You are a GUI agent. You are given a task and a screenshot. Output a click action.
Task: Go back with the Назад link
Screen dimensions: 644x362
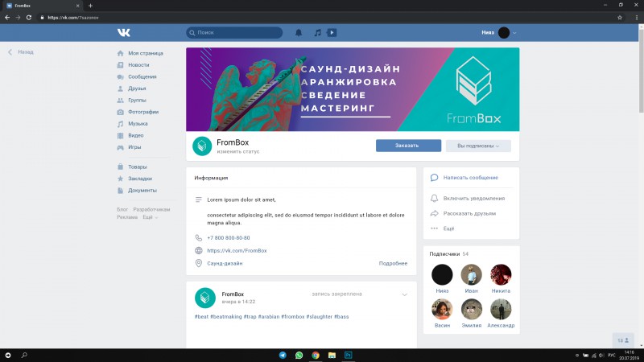click(21, 52)
